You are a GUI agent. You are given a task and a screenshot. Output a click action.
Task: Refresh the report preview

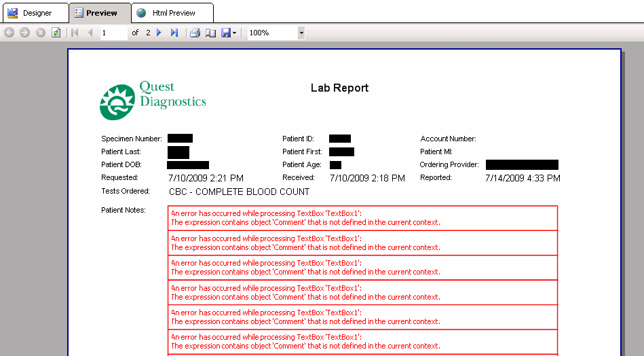tap(56, 33)
